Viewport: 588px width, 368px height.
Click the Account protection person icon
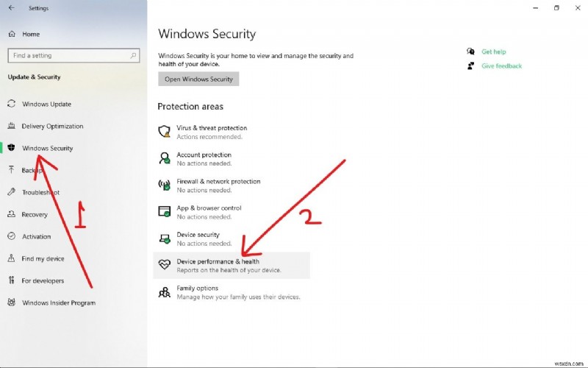point(165,158)
